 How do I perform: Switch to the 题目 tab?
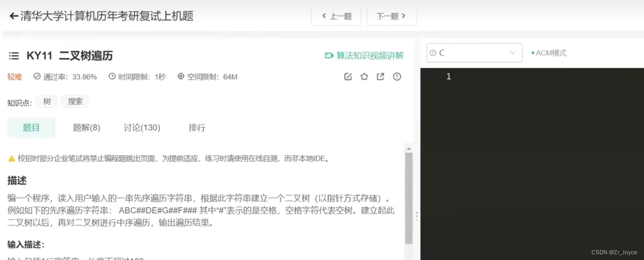coord(31,128)
